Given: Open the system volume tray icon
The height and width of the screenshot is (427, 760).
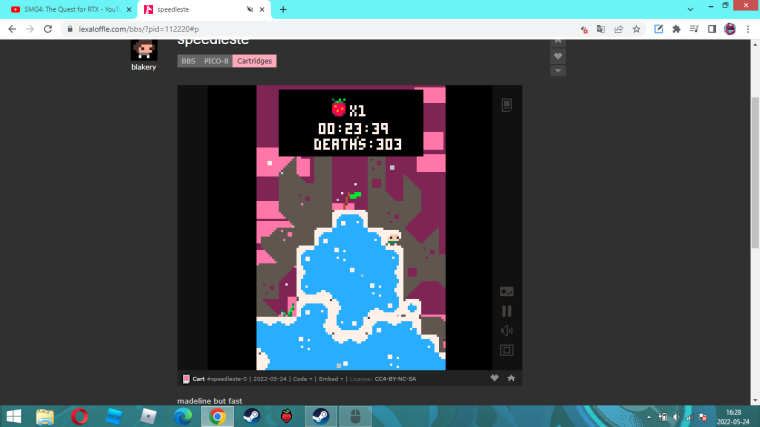Looking at the screenshot, I should [676, 417].
